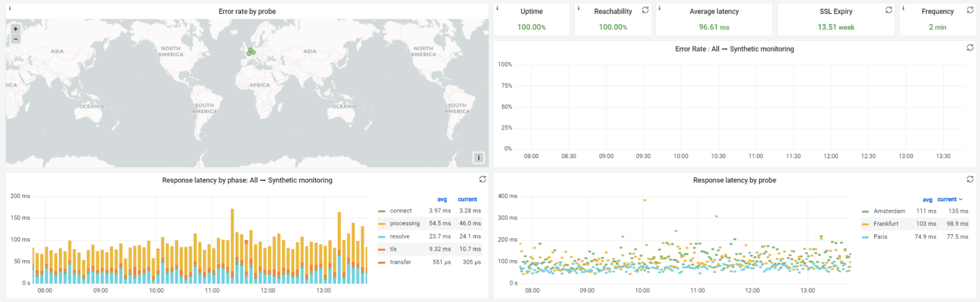
Task: Click the Average latency panel info icon
Action: point(659,8)
